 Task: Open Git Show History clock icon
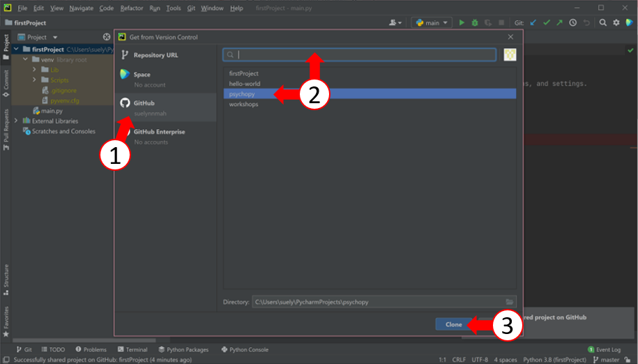click(x=572, y=22)
